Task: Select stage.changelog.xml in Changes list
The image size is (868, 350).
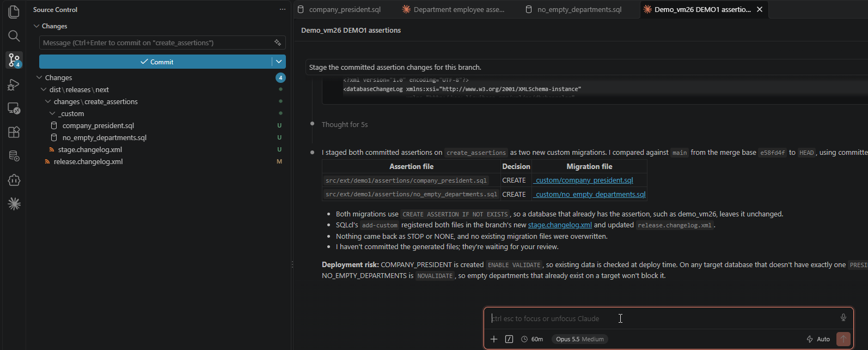Action: [90, 149]
